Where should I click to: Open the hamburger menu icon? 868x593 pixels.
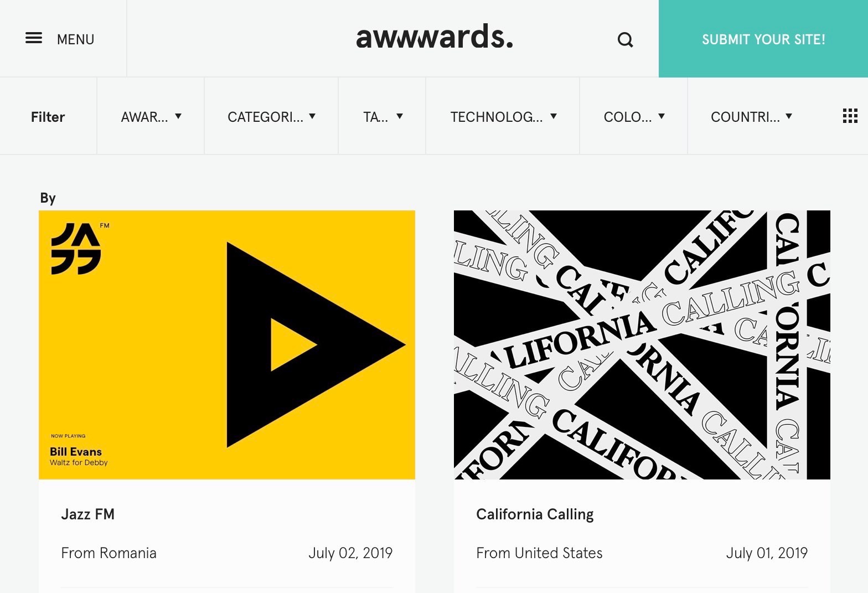click(34, 38)
